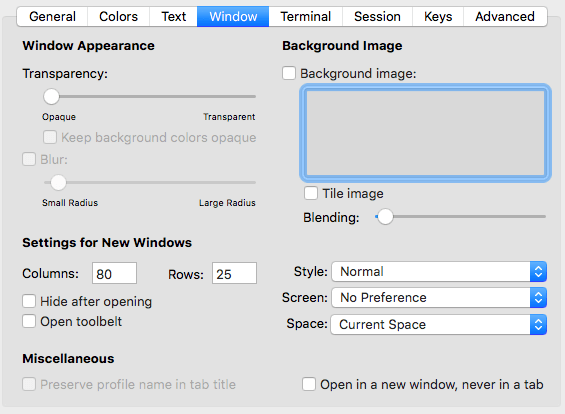
Task: Select the Text tab
Action: tap(173, 17)
